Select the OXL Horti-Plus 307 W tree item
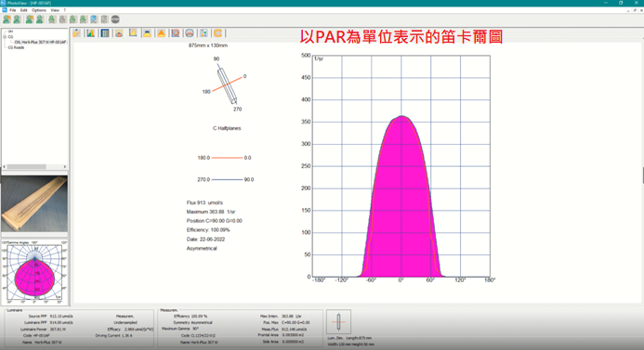This screenshot has width=644, height=350. [40, 43]
